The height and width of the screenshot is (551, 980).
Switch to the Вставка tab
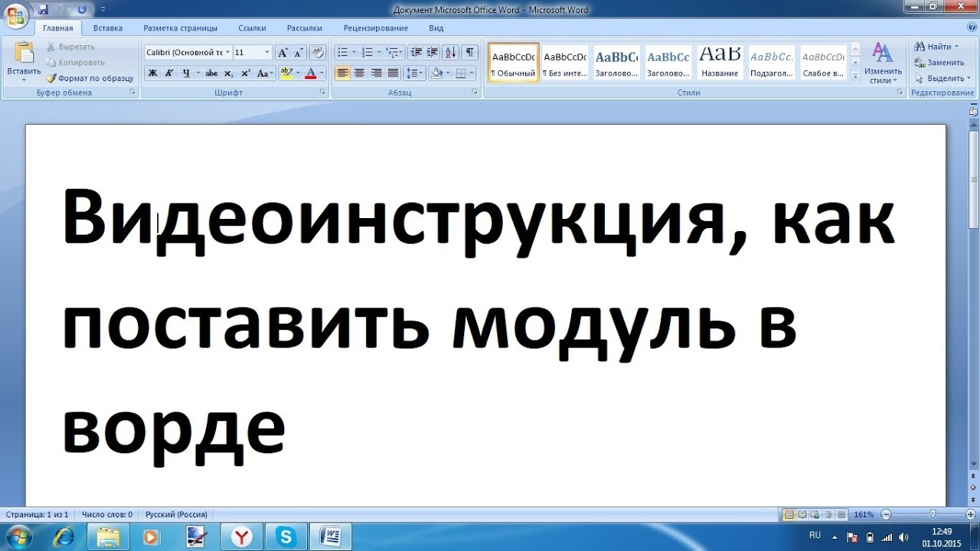tap(108, 28)
